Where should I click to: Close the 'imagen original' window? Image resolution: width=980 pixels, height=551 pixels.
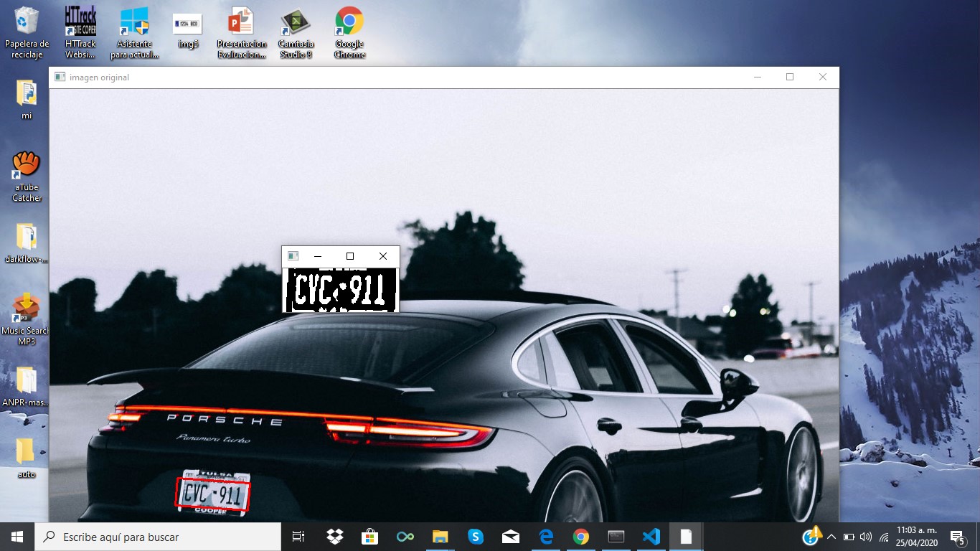[823, 77]
